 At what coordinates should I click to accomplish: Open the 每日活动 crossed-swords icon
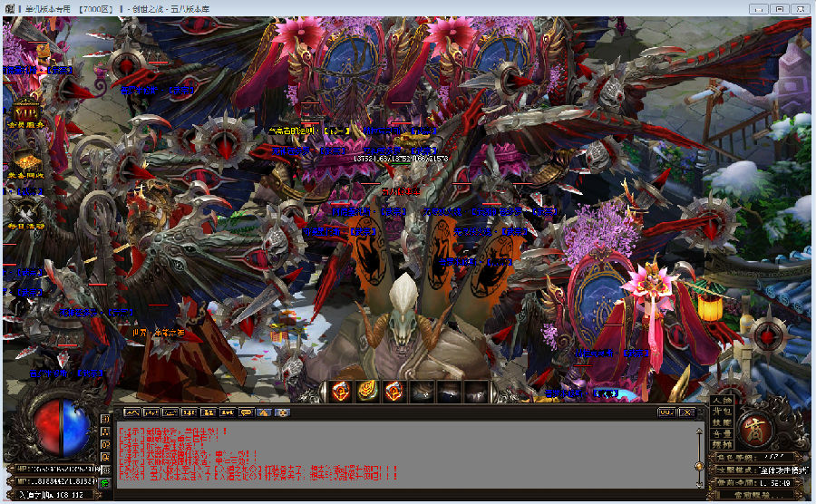(25, 214)
